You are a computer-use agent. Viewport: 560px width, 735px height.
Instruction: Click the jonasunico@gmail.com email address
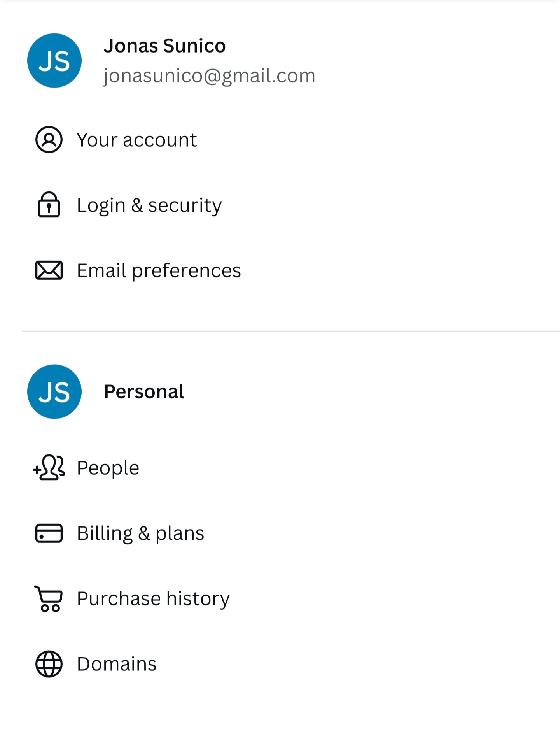[x=209, y=75]
